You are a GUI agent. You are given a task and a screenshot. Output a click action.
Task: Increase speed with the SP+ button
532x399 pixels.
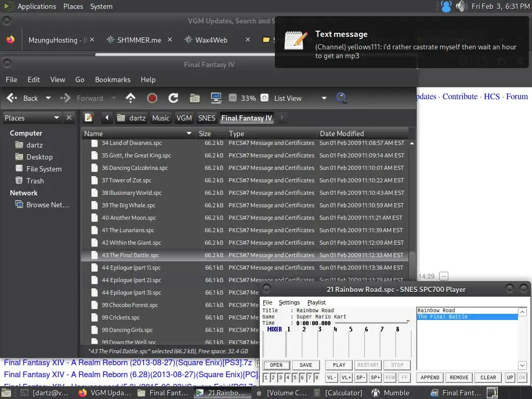(x=375, y=377)
